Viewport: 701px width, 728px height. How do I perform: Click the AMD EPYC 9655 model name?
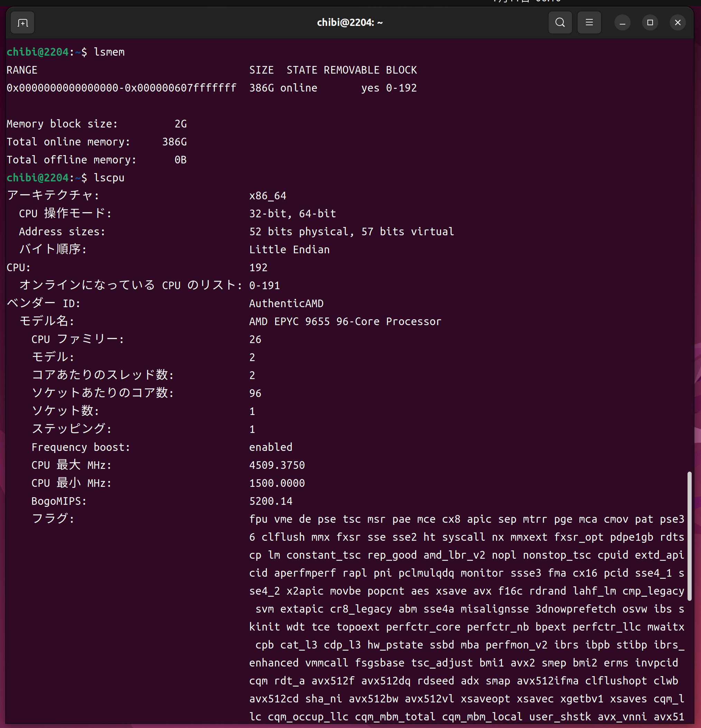click(345, 322)
